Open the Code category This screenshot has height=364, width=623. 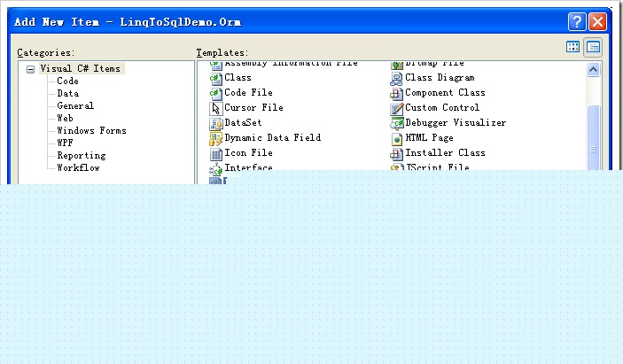tap(67, 81)
